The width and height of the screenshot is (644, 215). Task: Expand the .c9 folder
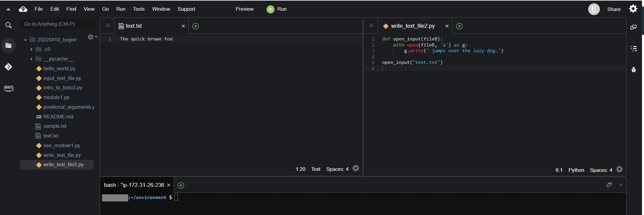[x=31, y=49]
